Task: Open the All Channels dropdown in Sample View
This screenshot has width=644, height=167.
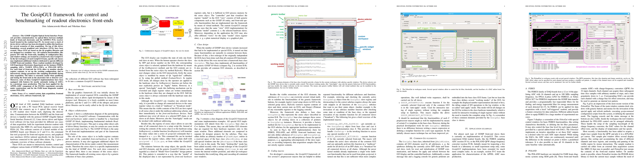Action: pos(570,27)
